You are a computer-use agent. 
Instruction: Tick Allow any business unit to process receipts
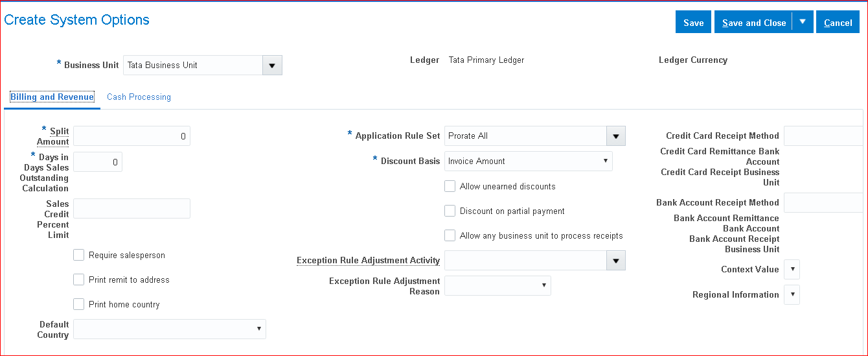450,236
